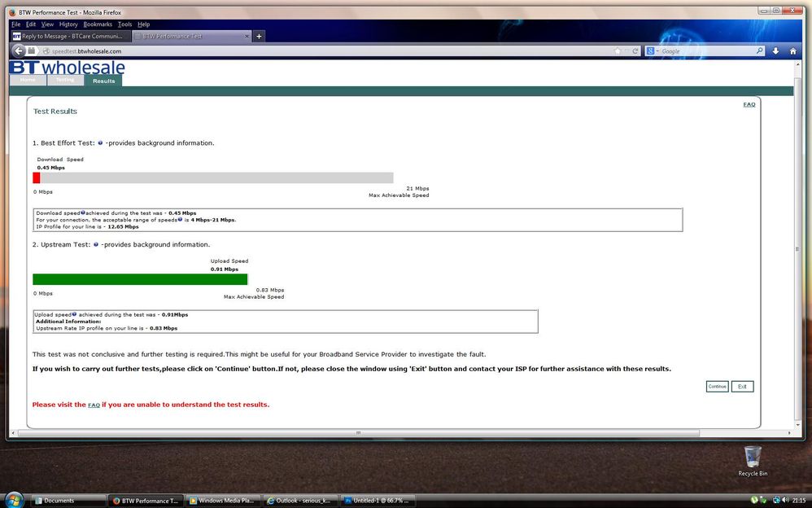Open the Edit menu
The height and width of the screenshot is (508, 812).
(x=31, y=24)
